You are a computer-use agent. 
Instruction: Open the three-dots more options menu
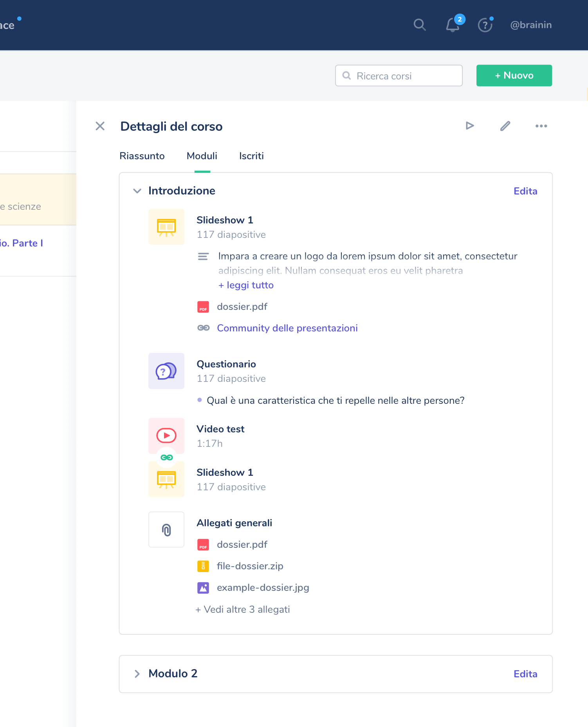coord(541,126)
